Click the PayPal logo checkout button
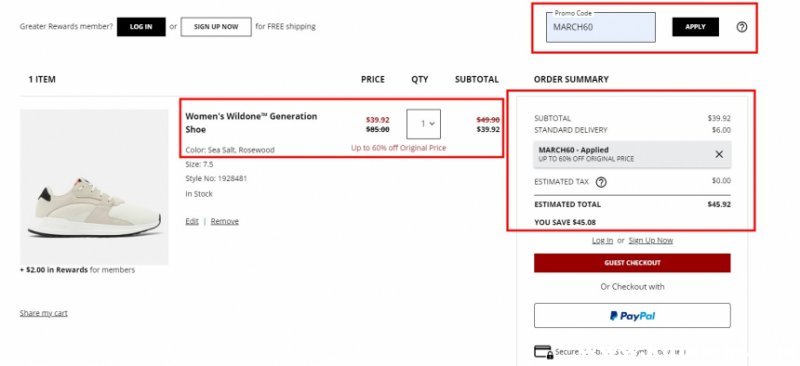This screenshot has height=366, width=800. (632, 315)
